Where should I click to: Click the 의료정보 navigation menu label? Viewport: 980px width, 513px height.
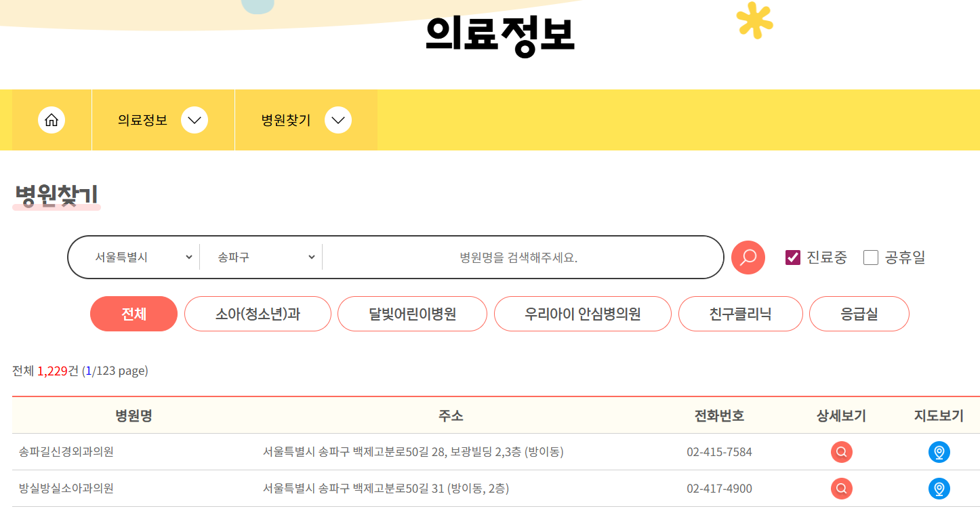point(140,120)
